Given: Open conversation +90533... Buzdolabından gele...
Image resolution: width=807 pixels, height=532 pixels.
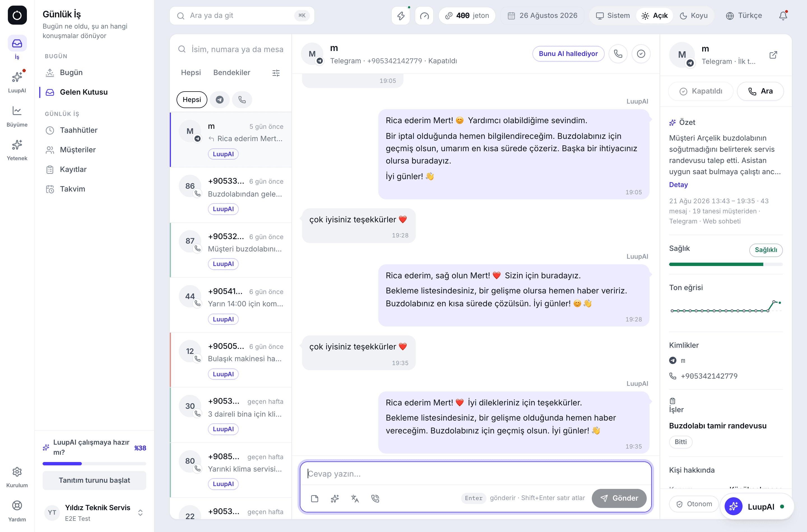Looking at the screenshot, I should 231,195.
